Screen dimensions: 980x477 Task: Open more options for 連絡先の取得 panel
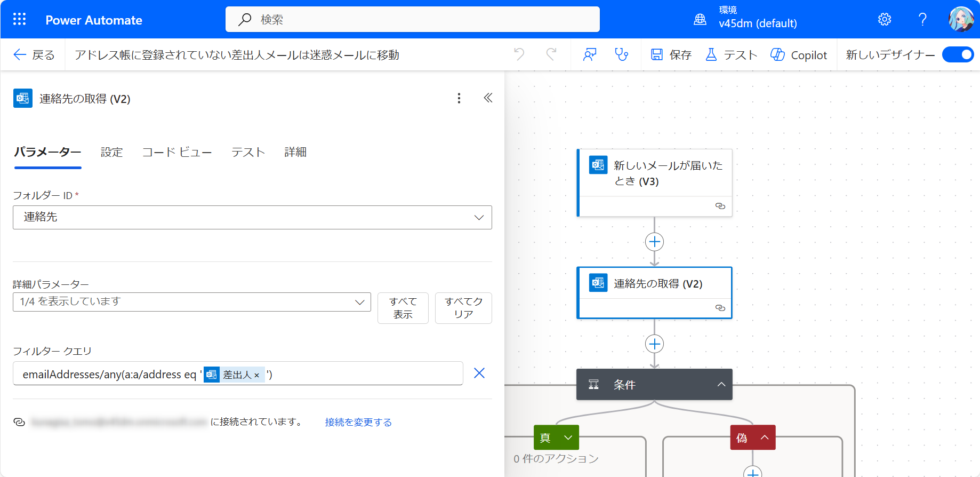tap(459, 98)
